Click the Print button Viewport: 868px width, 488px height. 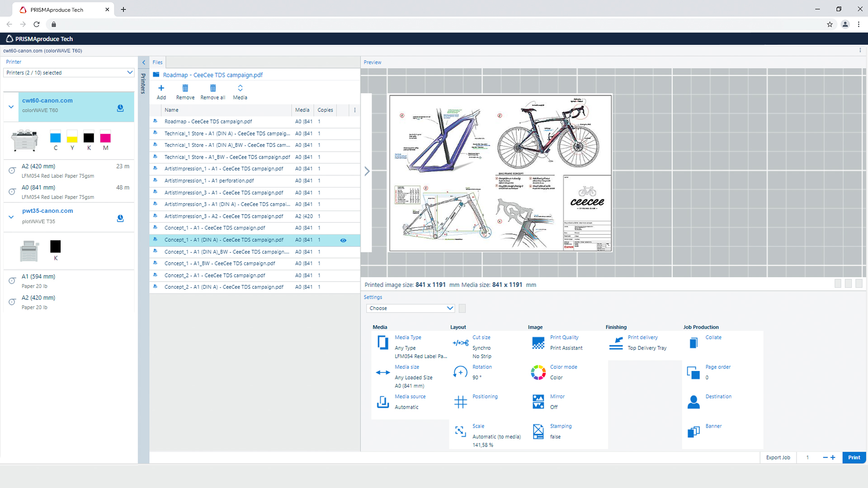coord(854,457)
